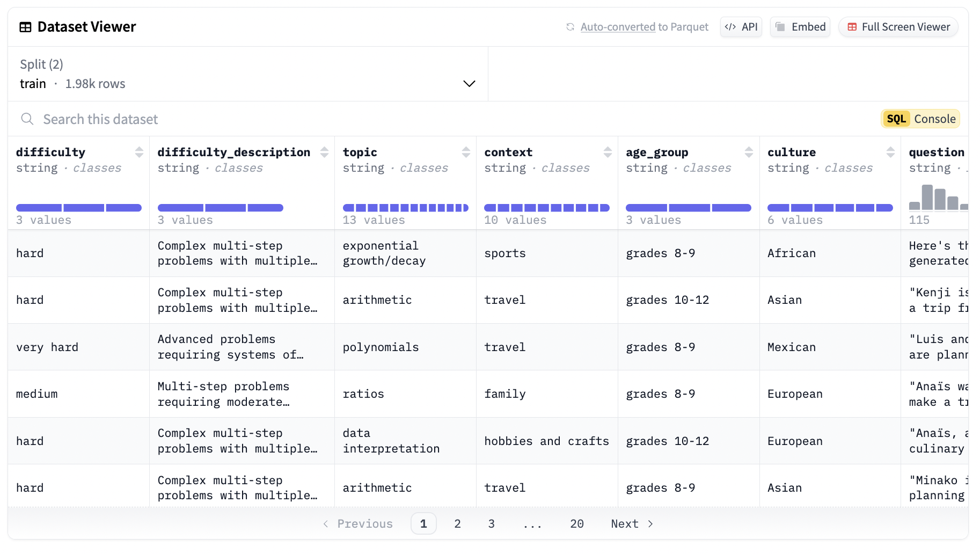Click the Dataset Viewer table icon
The image size is (980, 554).
pyautogui.click(x=25, y=26)
